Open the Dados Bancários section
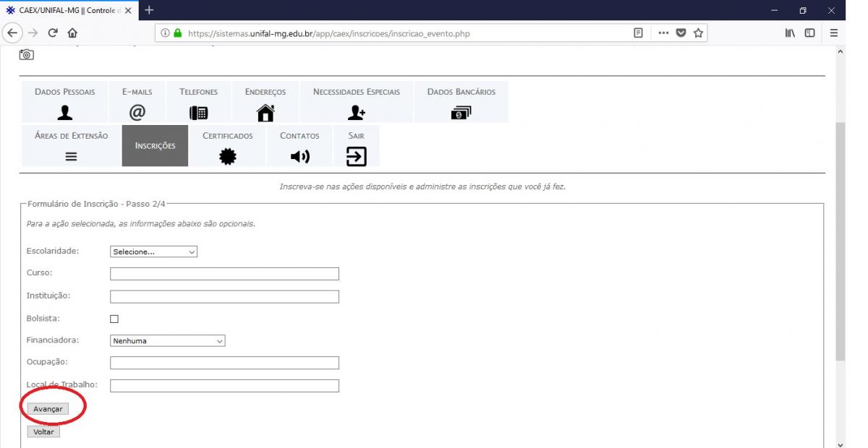Image resolution: width=868 pixels, height=448 pixels. [x=461, y=102]
